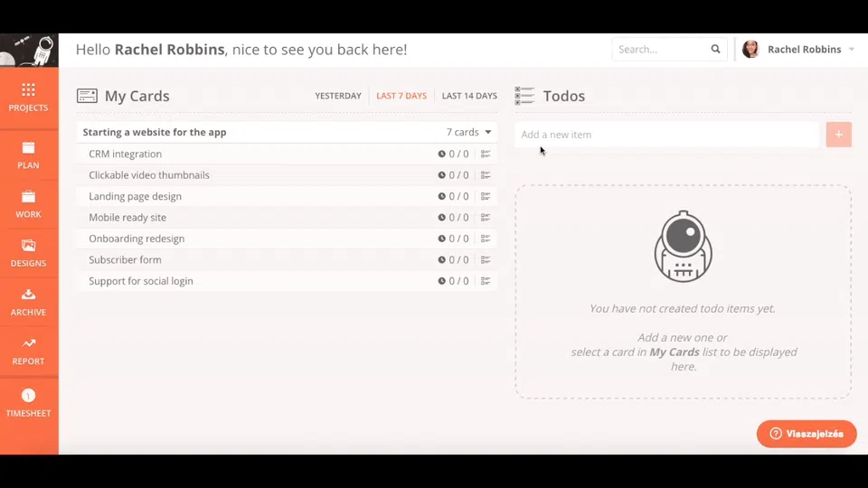868x488 pixels.
Task: Filter My Cards by Yesterday
Action: (337, 96)
